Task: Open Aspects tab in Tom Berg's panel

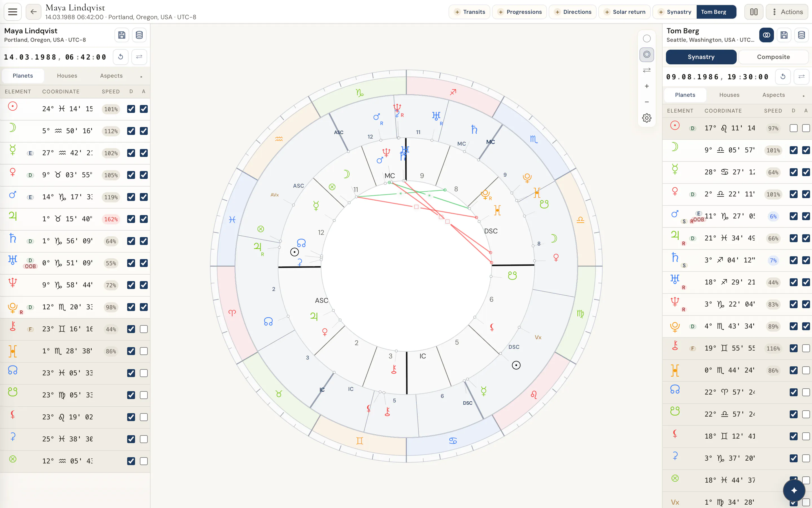Action: (x=773, y=95)
